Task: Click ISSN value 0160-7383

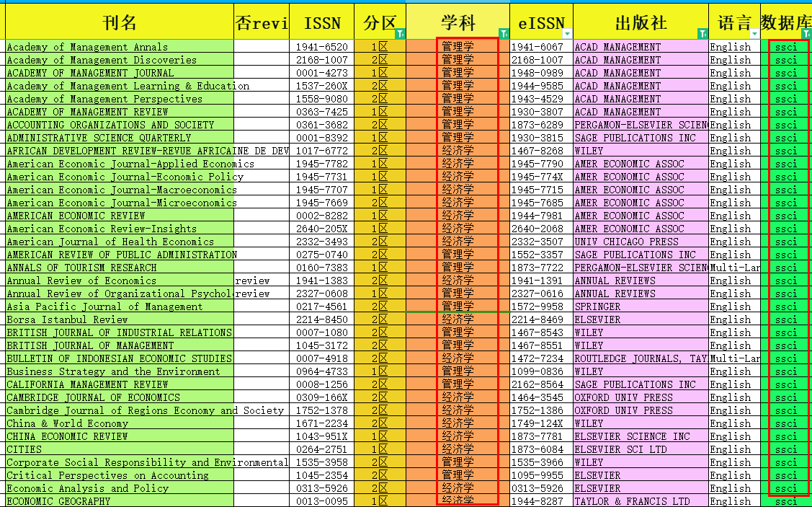Action: click(321, 268)
